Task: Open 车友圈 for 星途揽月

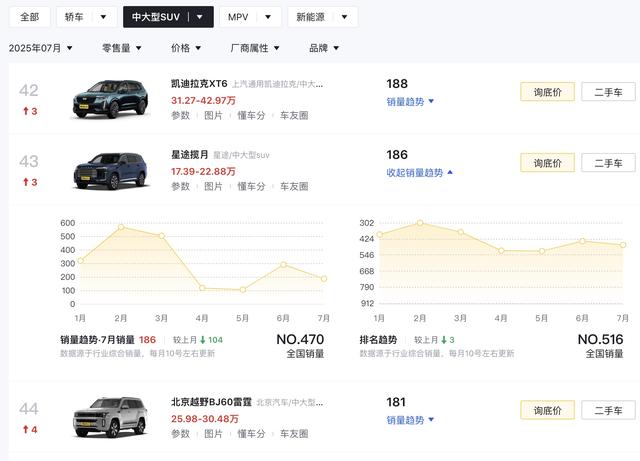Action: (294, 187)
